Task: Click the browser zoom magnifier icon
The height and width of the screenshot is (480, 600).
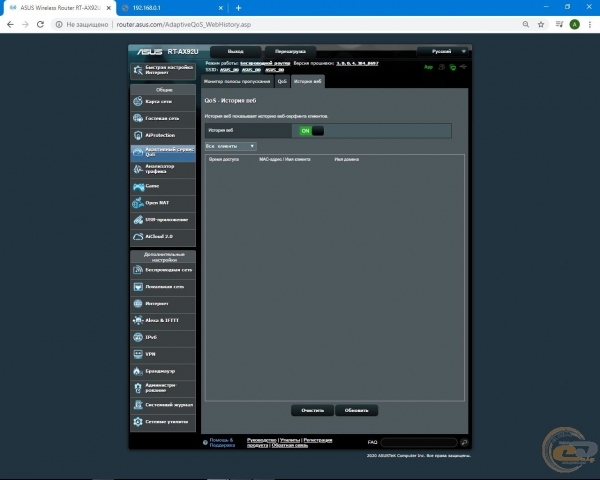Action: point(526,24)
